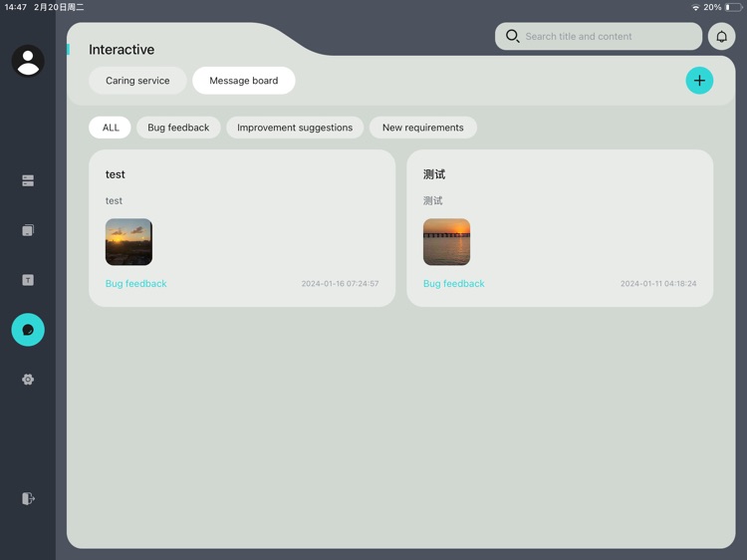Screen dimensions: 747x560
Task: Open the text template sidebar icon
Action: coord(28,280)
